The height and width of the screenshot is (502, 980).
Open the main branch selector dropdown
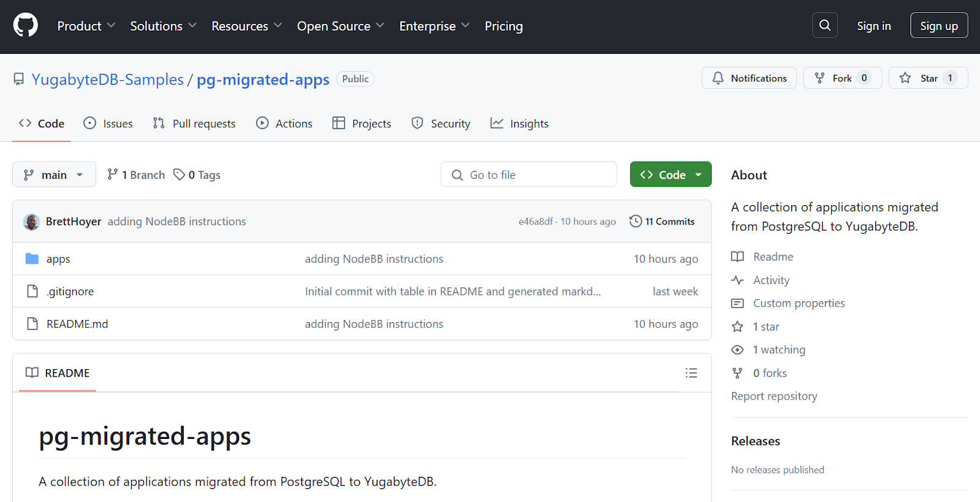coord(54,174)
